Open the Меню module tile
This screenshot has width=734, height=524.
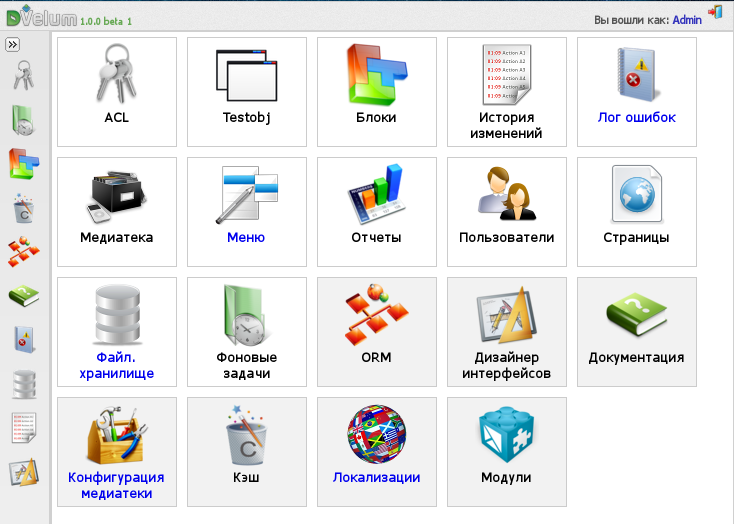[x=247, y=212]
